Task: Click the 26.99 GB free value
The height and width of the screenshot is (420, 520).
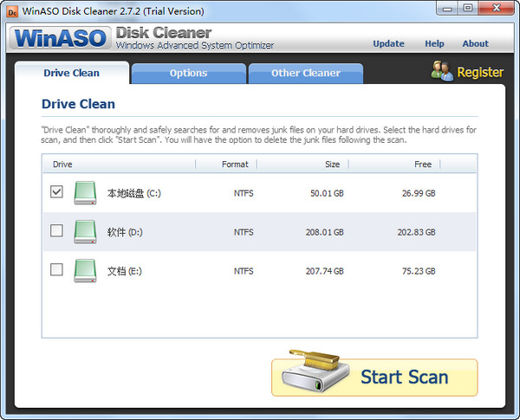Action: click(x=419, y=193)
